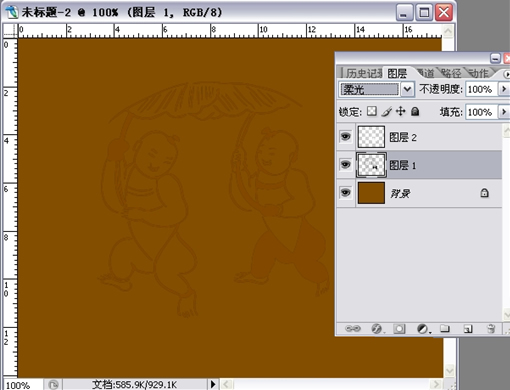Create new adjustment layer with half-circle icon
Image resolution: width=510 pixels, height=390 pixels.
click(423, 329)
